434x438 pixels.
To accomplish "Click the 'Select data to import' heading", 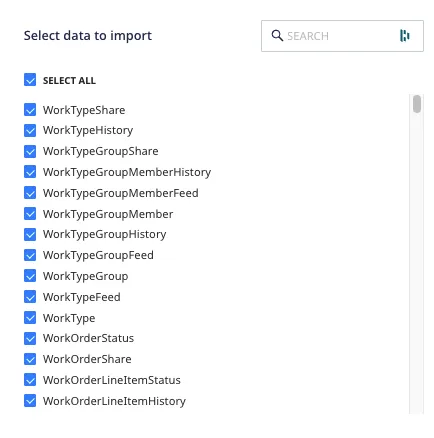I will pyautogui.click(x=88, y=36).
